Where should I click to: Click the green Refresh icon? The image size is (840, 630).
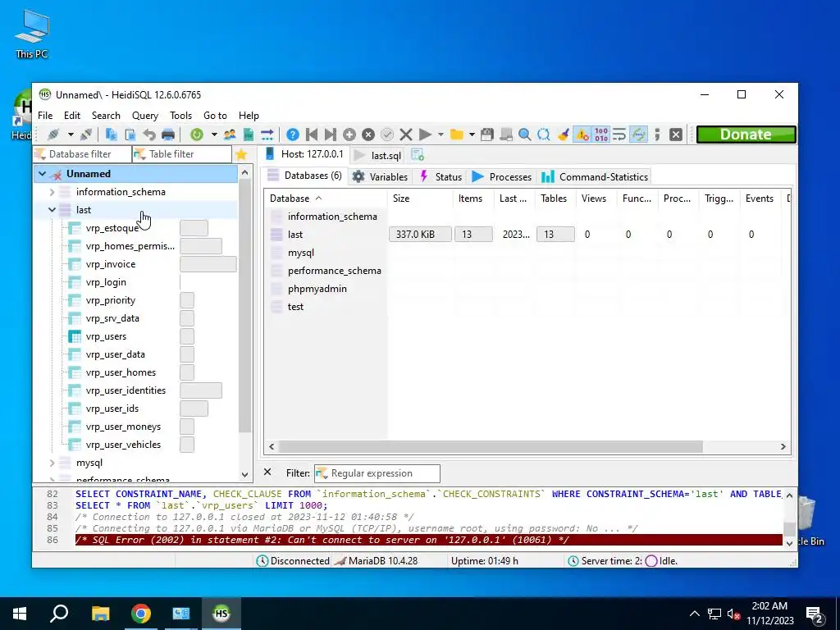click(197, 135)
